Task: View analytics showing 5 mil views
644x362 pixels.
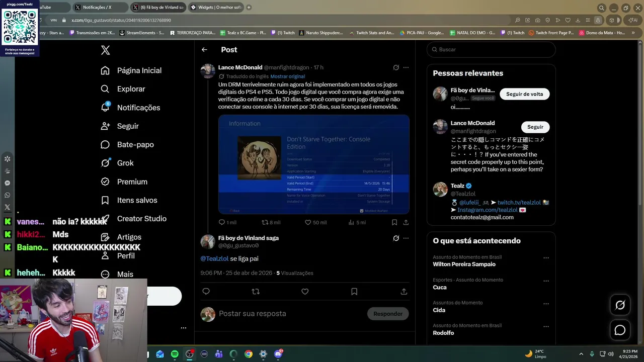Action: coord(357,222)
